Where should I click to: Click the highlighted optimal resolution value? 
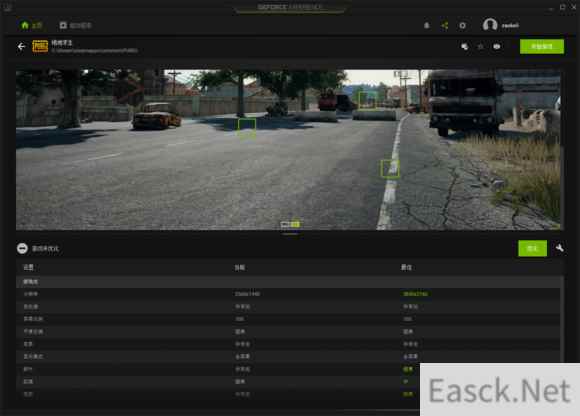[x=415, y=294]
